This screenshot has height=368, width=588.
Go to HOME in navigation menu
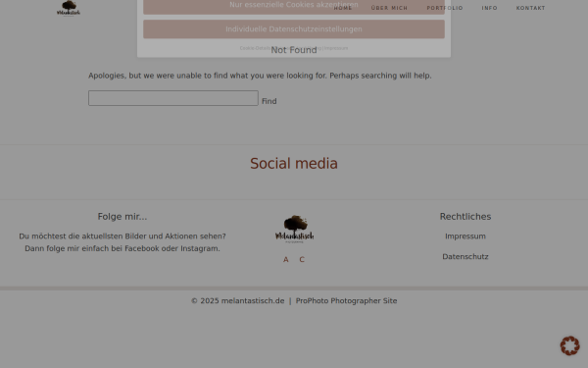pyautogui.click(x=343, y=8)
